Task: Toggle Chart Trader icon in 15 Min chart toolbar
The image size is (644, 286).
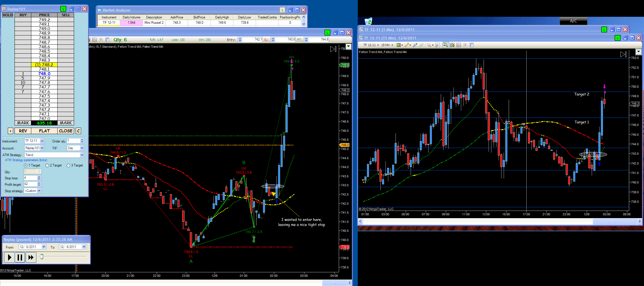Action: pyautogui.click(x=446, y=45)
